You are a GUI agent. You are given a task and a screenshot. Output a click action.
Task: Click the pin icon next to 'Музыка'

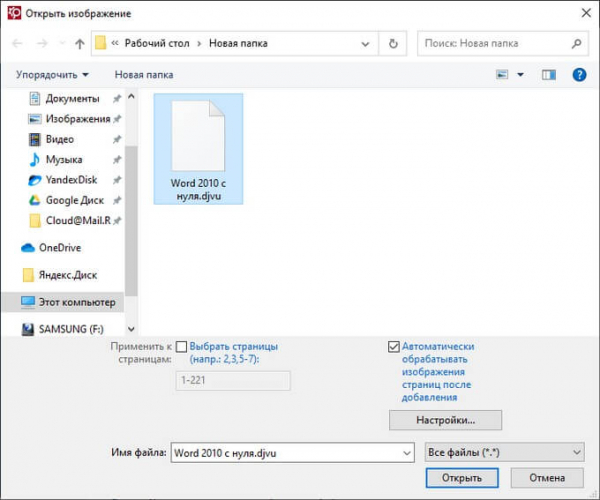pos(117,160)
